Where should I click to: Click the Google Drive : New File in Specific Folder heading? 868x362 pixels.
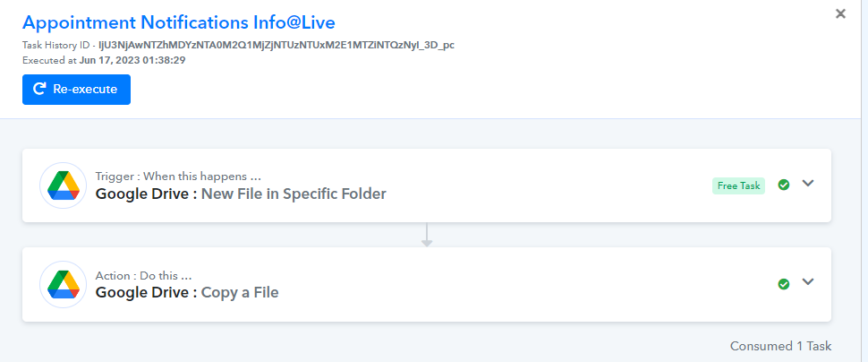point(241,194)
